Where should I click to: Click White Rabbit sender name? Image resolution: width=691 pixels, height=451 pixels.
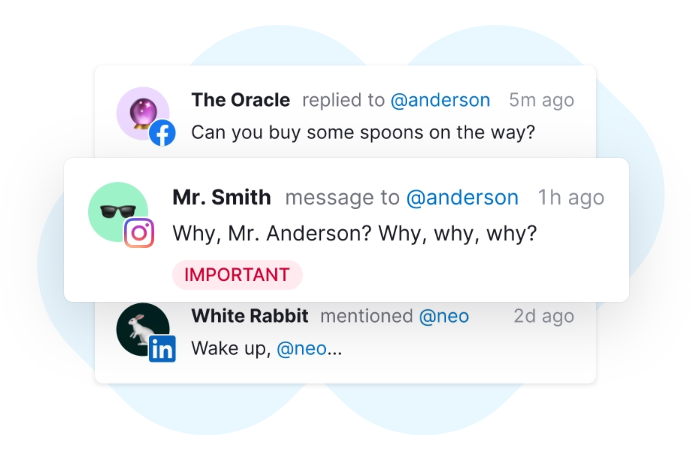tap(250, 316)
